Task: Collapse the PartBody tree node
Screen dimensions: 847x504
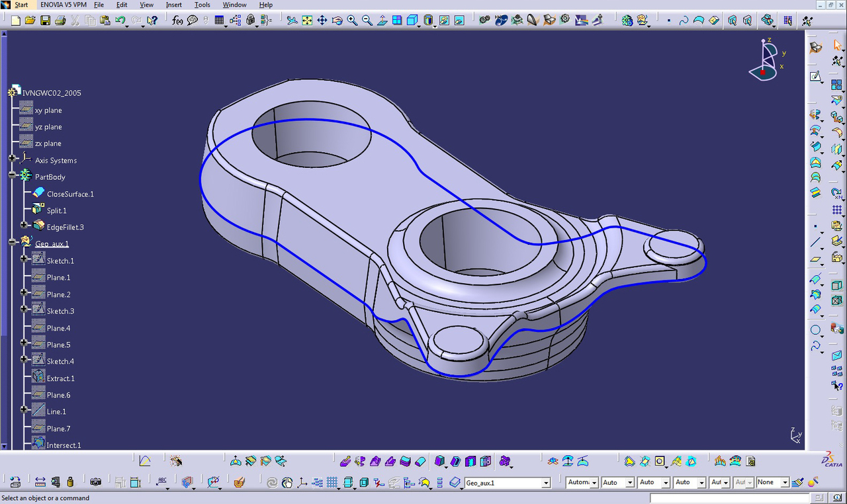Action: pos(12,175)
